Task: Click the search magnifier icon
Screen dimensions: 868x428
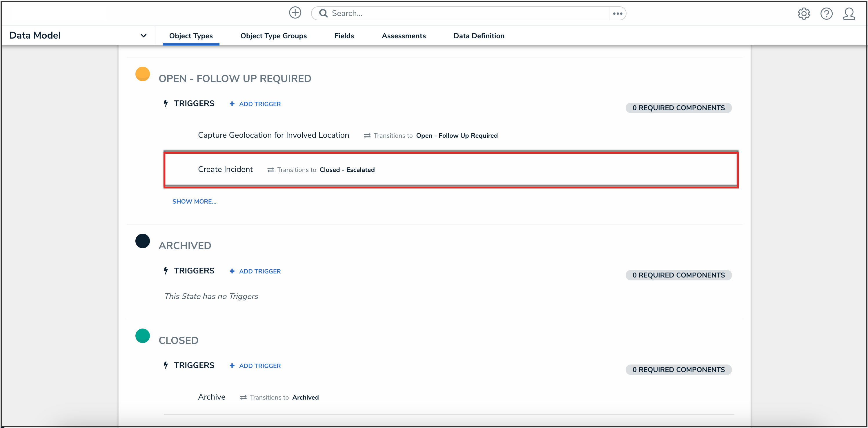Action: 323,13
